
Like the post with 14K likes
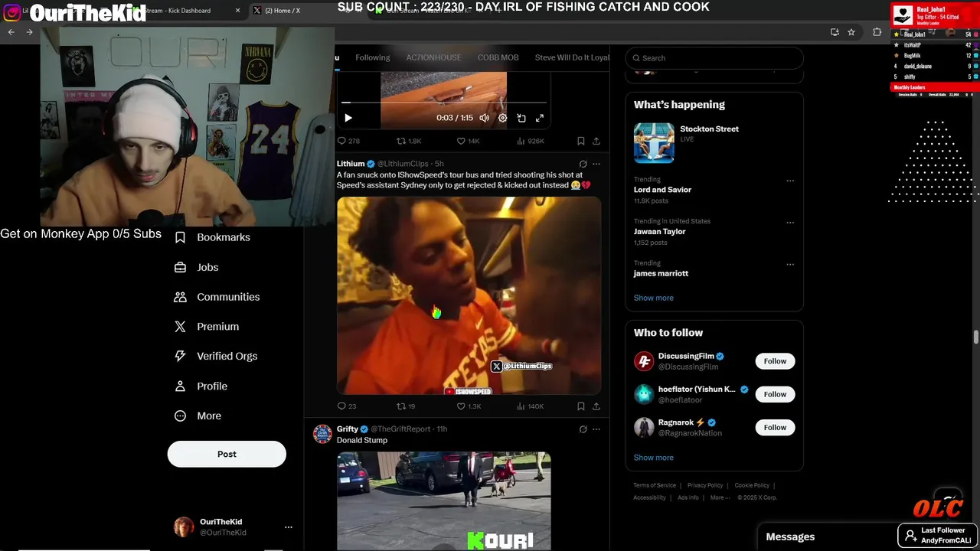pos(468,141)
